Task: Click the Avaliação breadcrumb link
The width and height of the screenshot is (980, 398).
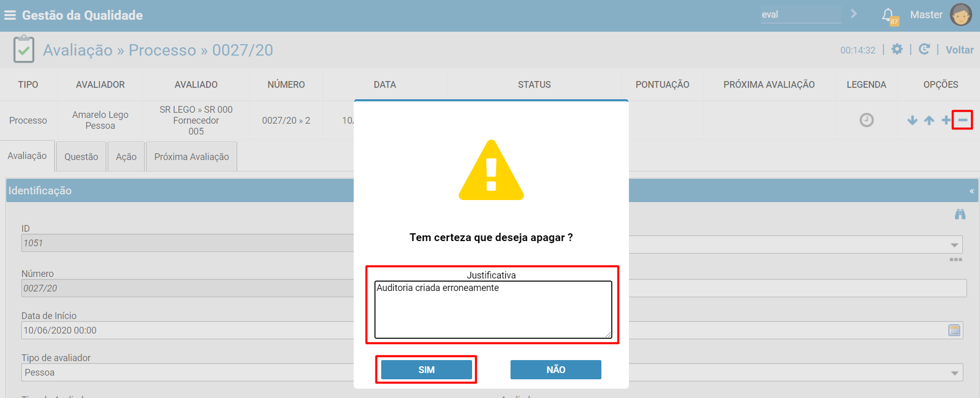Action: (x=78, y=50)
